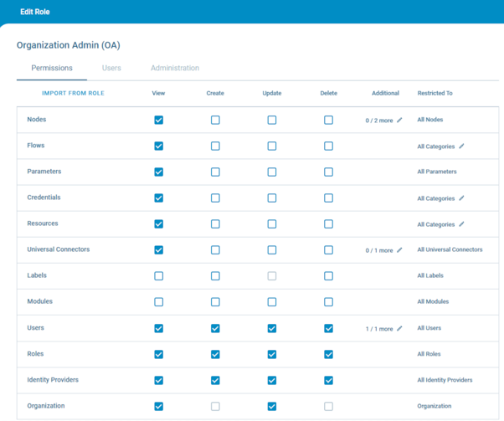Click the pencil icon in the Nodes row
Screen dimensions: 504x421
click(x=399, y=121)
